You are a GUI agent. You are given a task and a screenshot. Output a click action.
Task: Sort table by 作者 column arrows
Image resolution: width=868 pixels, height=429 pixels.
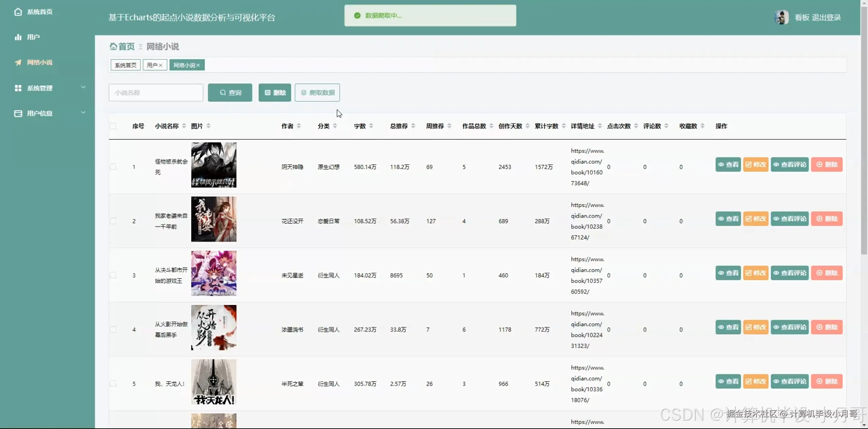(299, 126)
